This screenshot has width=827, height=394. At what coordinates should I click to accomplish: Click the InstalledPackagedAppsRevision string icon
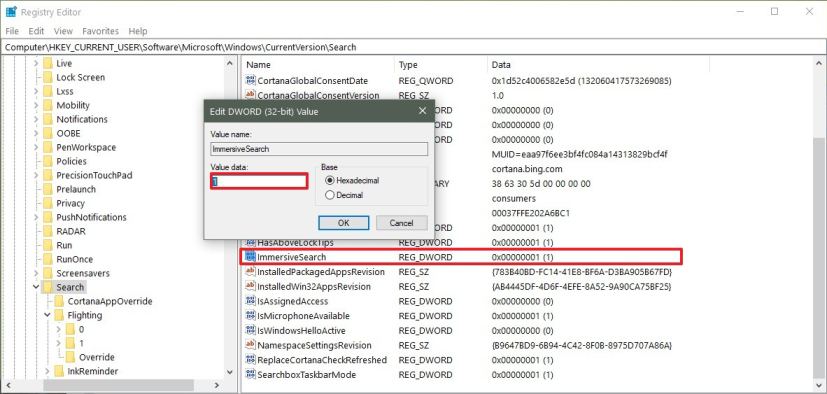tap(251, 272)
